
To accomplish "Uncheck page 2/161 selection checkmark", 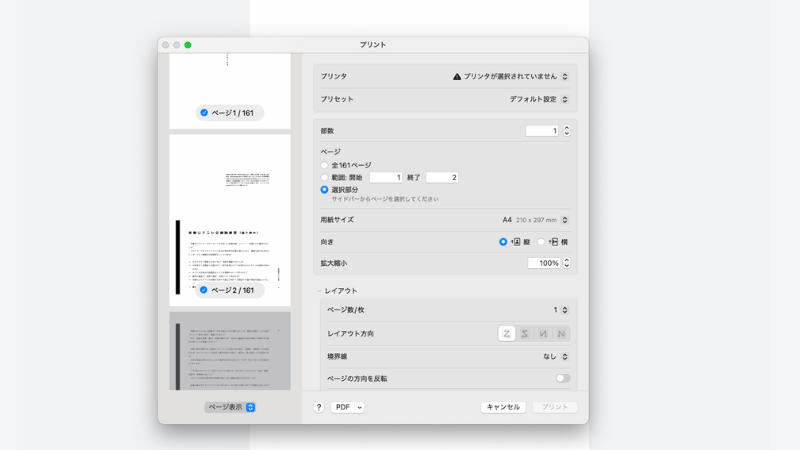I will click(x=204, y=290).
